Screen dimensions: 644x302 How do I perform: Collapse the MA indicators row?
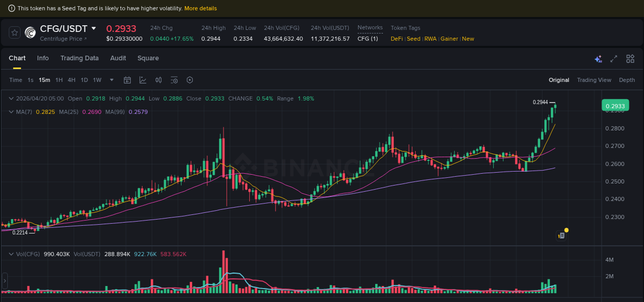click(x=11, y=111)
